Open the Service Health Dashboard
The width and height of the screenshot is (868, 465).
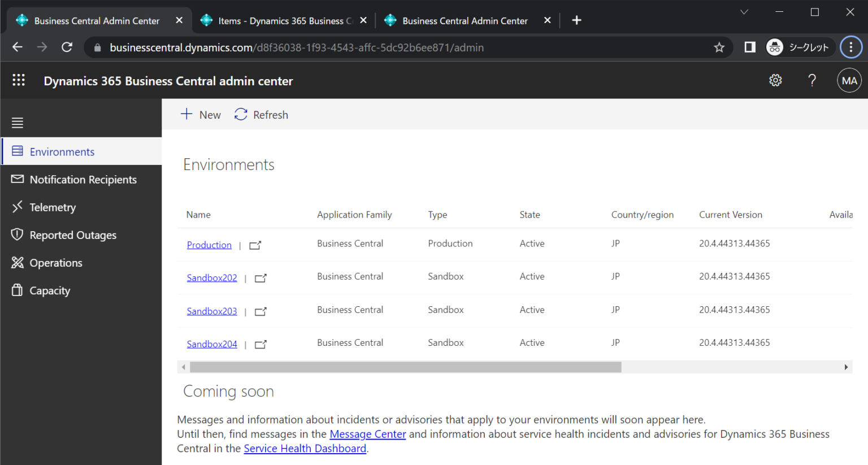point(305,448)
